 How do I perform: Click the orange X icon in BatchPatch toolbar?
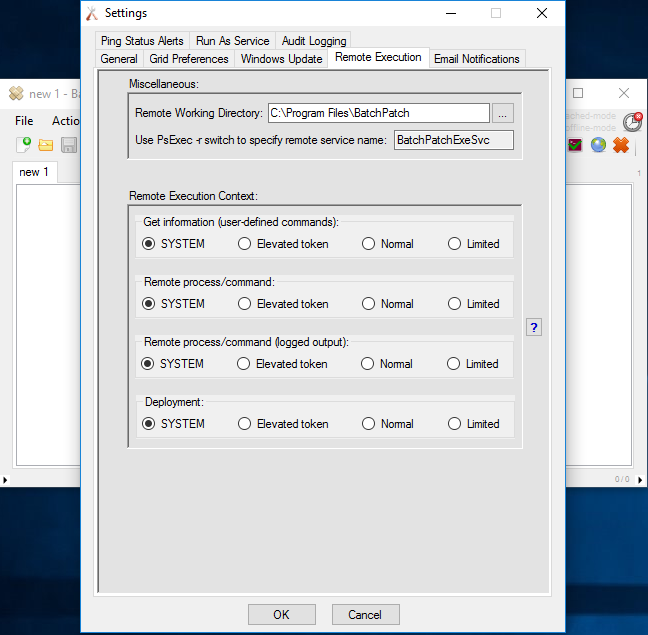[x=621, y=145]
